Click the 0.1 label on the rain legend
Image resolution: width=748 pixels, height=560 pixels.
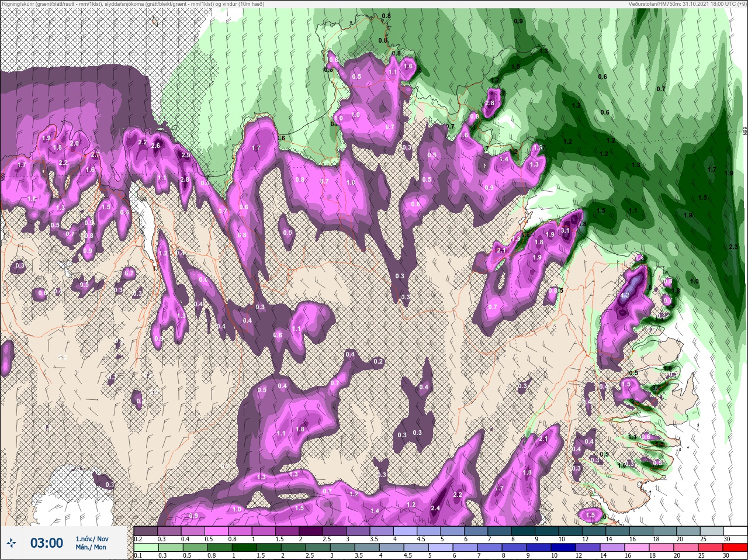tap(137, 556)
